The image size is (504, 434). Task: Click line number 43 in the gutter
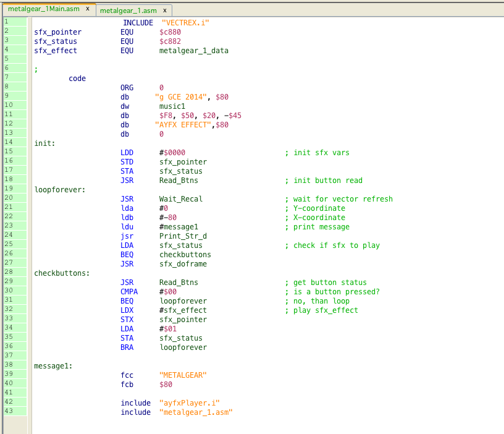(8, 411)
